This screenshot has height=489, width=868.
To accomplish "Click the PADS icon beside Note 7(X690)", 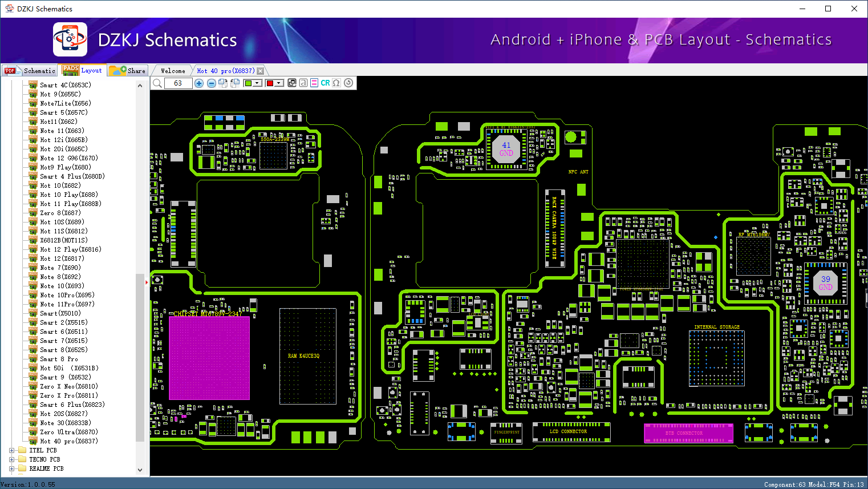I will (33, 268).
